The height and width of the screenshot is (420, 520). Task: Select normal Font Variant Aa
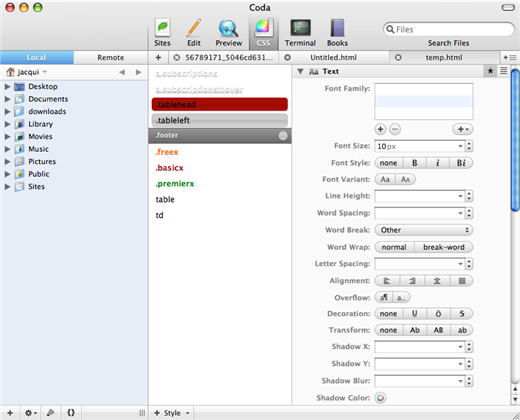pyautogui.click(x=385, y=179)
